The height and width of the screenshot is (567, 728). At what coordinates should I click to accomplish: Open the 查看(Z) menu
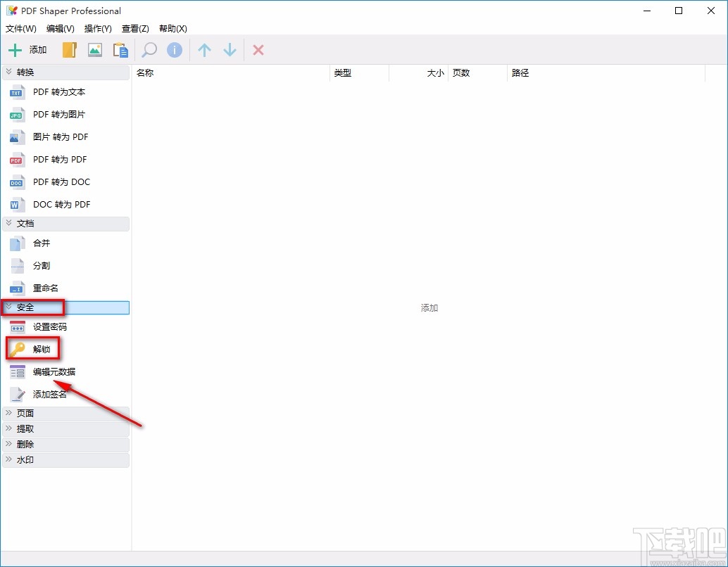[134, 29]
